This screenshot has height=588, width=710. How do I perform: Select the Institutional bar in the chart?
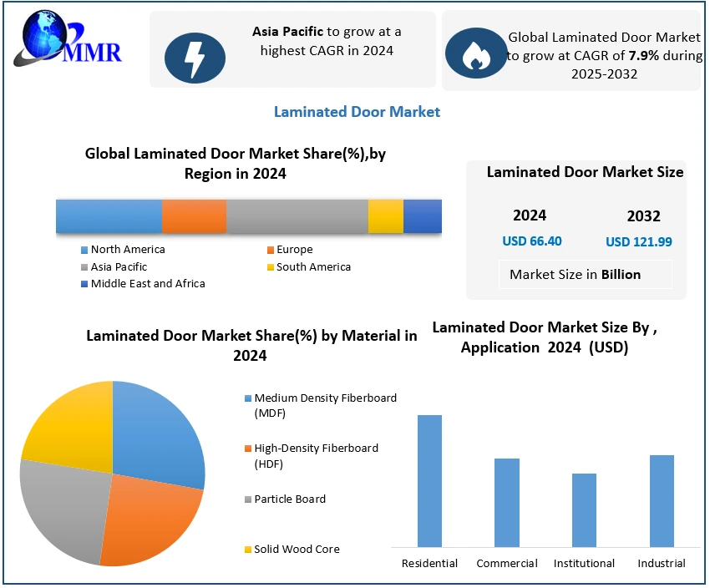click(x=584, y=509)
